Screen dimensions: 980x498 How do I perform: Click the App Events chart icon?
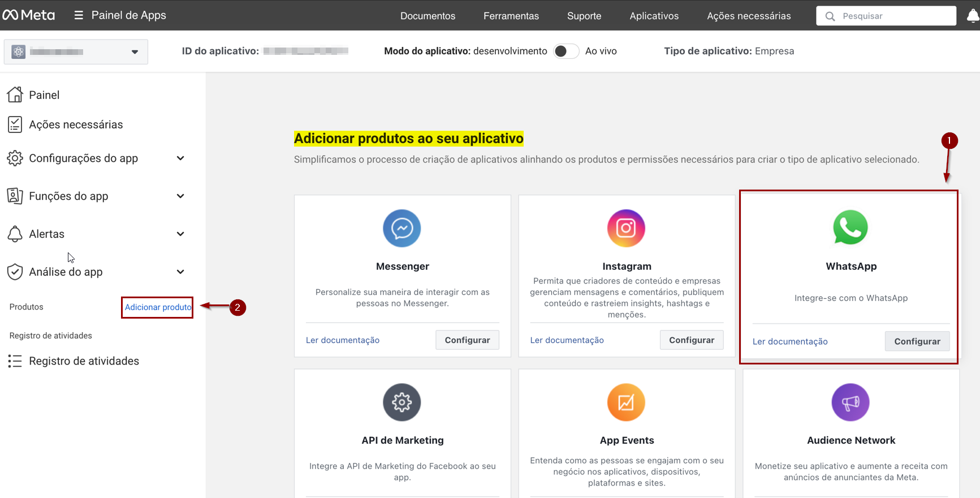625,402
